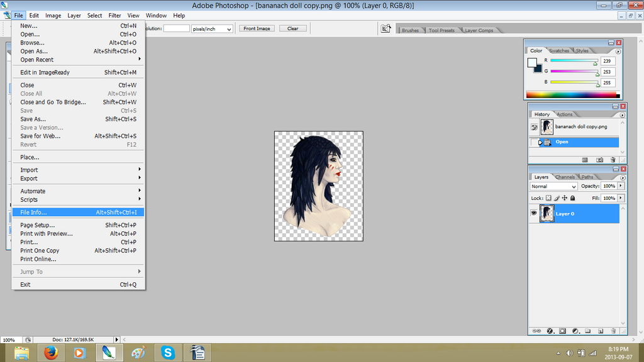Set history brush source on Open state
Screen dimensions: 644x362
[x=534, y=143]
